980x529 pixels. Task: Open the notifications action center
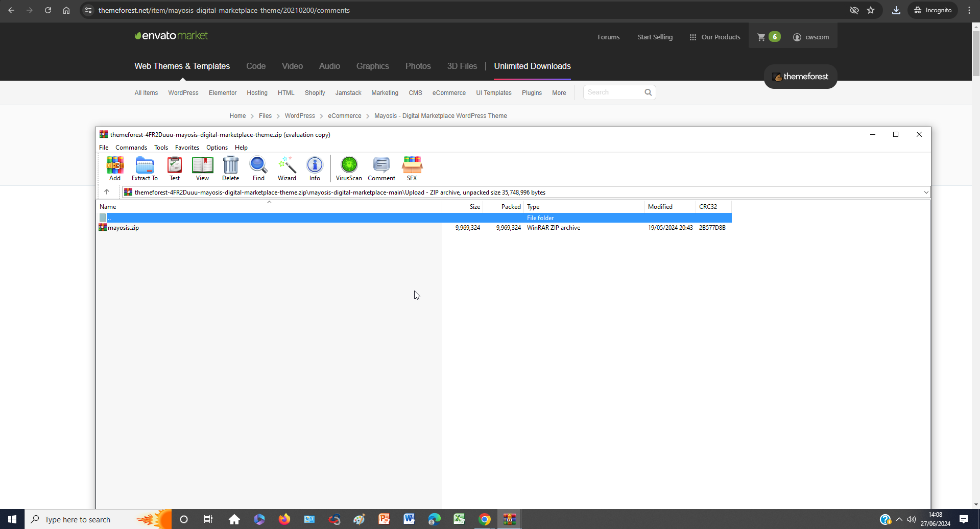(x=964, y=519)
